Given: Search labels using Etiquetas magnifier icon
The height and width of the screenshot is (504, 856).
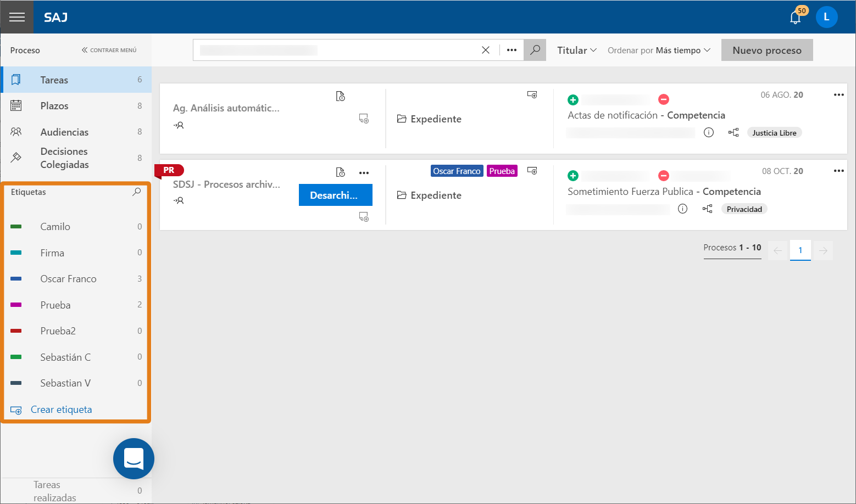Looking at the screenshot, I should coord(136,192).
